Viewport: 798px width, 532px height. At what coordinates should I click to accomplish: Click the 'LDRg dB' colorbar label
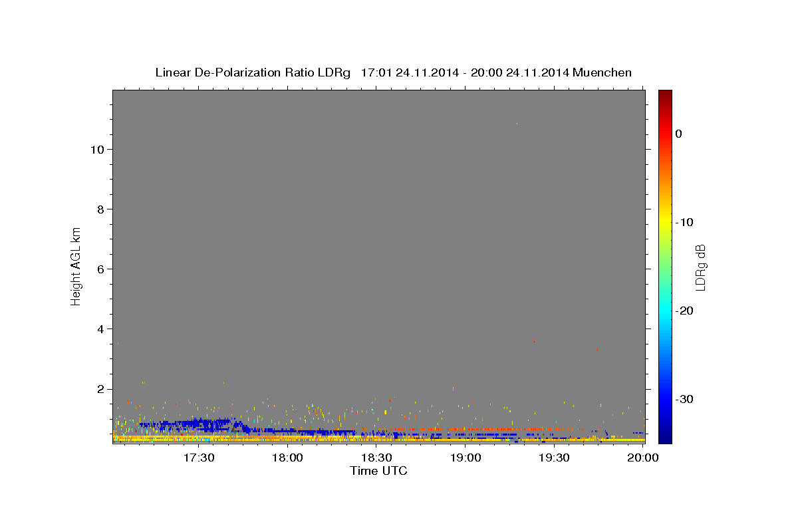(700, 267)
